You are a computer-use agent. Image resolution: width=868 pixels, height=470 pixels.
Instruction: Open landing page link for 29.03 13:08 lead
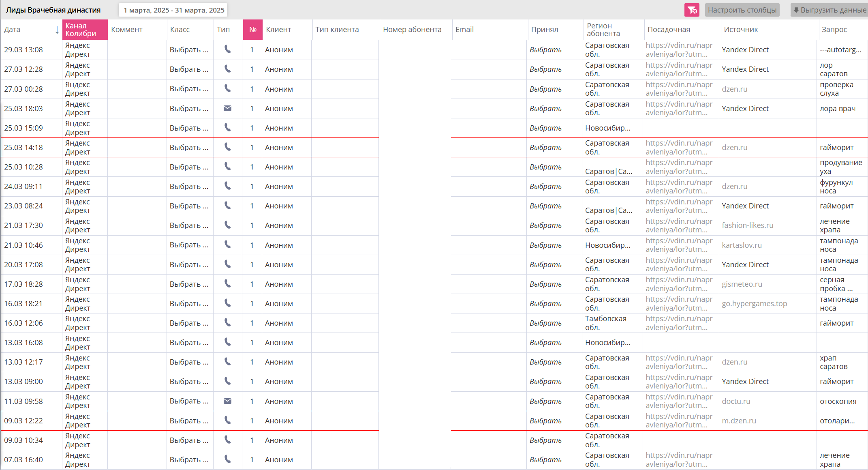click(679, 50)
